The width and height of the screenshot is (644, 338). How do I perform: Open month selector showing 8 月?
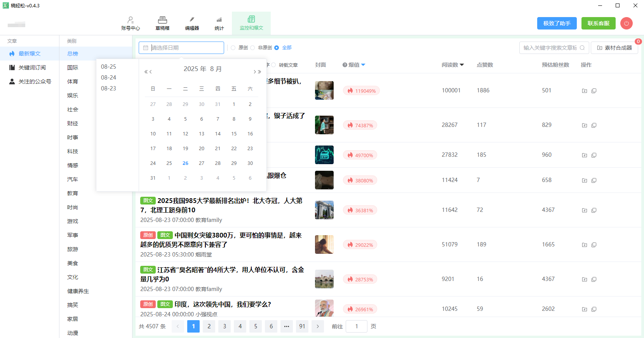pyautogui.click(x=216, y=69)
